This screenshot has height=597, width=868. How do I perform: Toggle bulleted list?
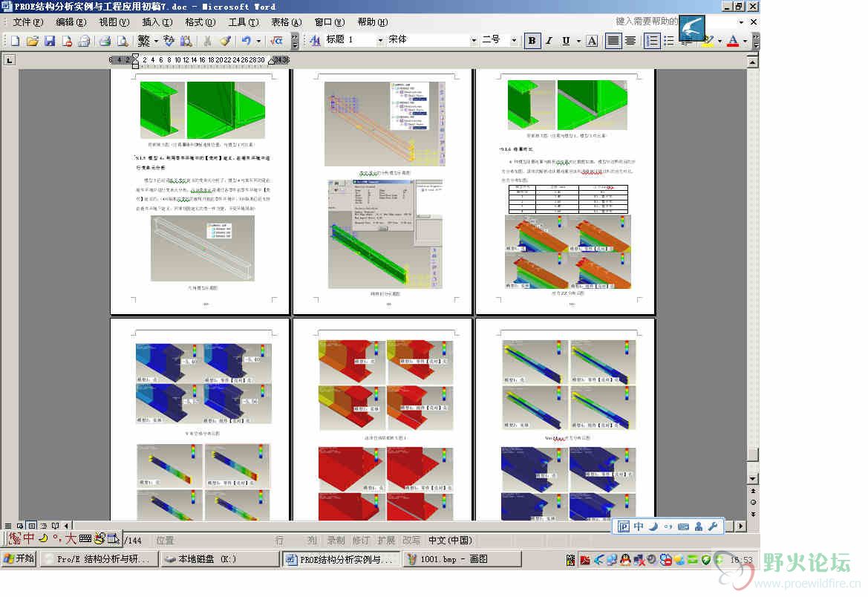point(669,40)
